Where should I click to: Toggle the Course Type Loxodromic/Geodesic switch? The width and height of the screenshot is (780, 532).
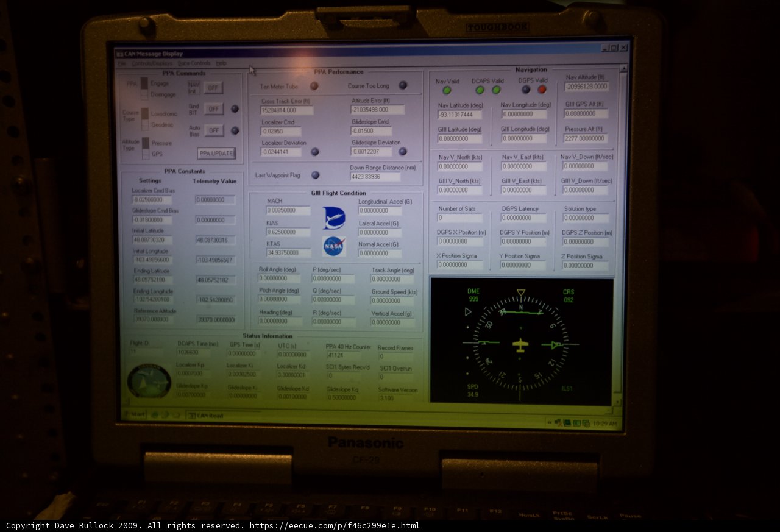(145, 119)
